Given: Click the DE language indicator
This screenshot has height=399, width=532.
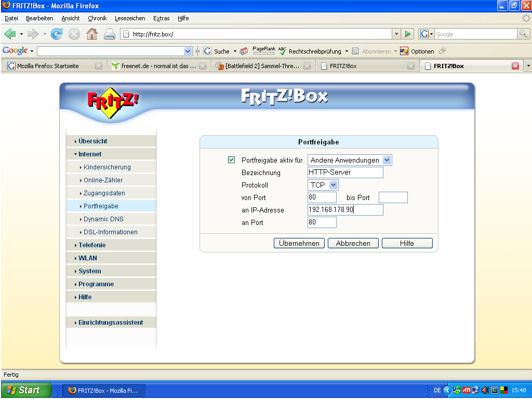Looking at the screenshot, I should [437, 390].
